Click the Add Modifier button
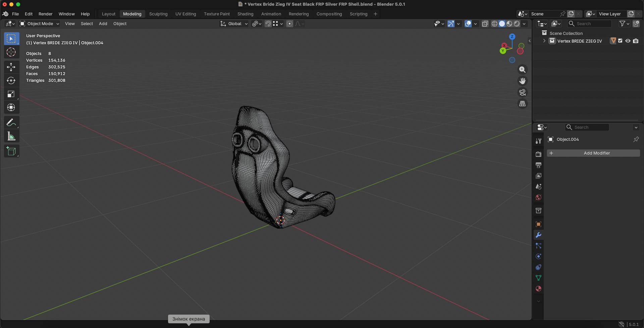Viewport: 644px width, 328px height. click(593, 153)
